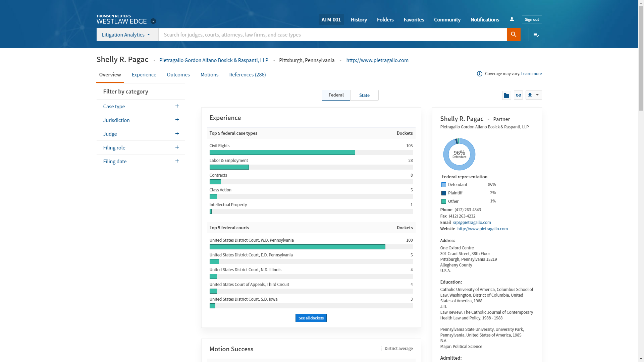
Task: Expand the Case type filter
Action: 177,106
